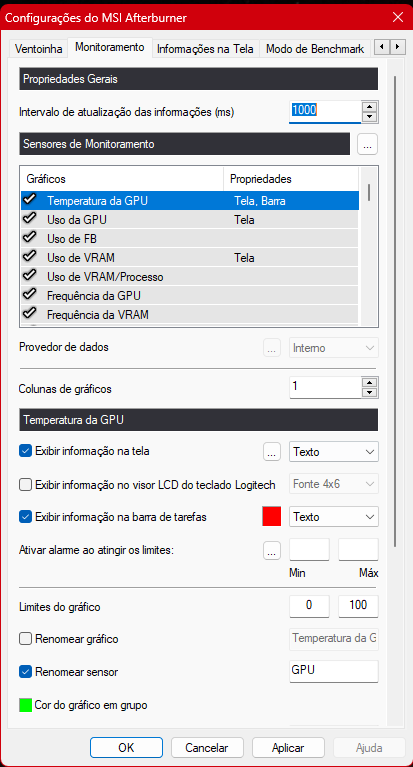This screenshot has width=413, height=767.
Task: Check the Renomear gráfico checkbox
Action: (25, 639)
